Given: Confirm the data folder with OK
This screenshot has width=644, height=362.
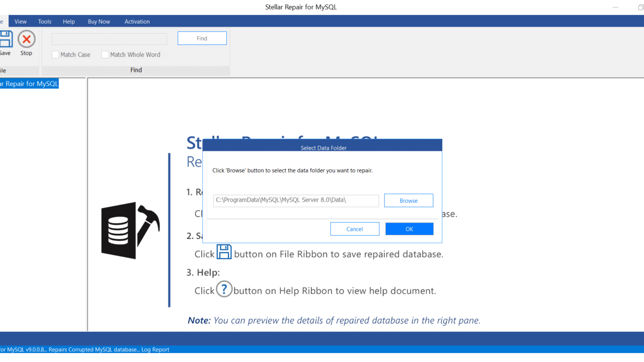Looking at the screenshot, I should (x=409, y=229).
